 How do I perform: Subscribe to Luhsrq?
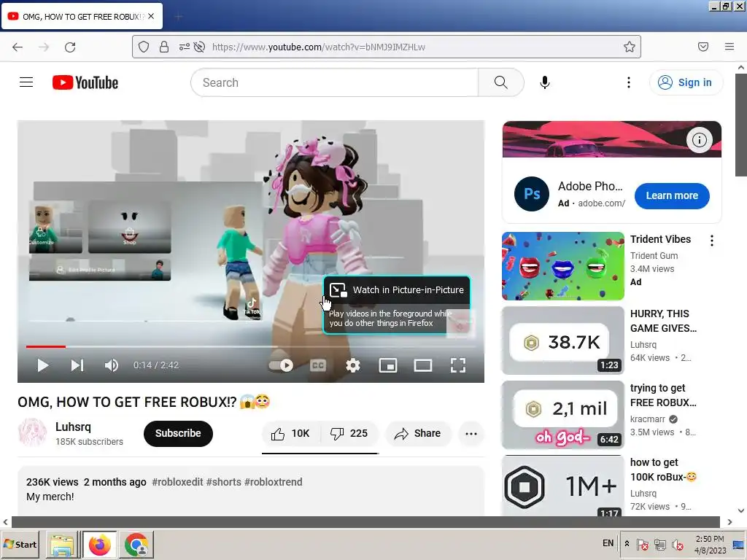[x=178, y=433]
